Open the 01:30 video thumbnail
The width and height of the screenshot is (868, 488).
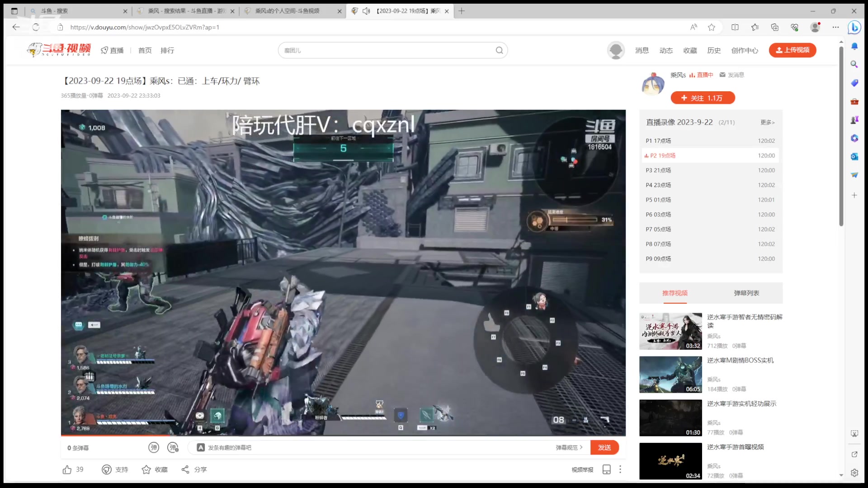pyautogui.click(x=670, y=418)
